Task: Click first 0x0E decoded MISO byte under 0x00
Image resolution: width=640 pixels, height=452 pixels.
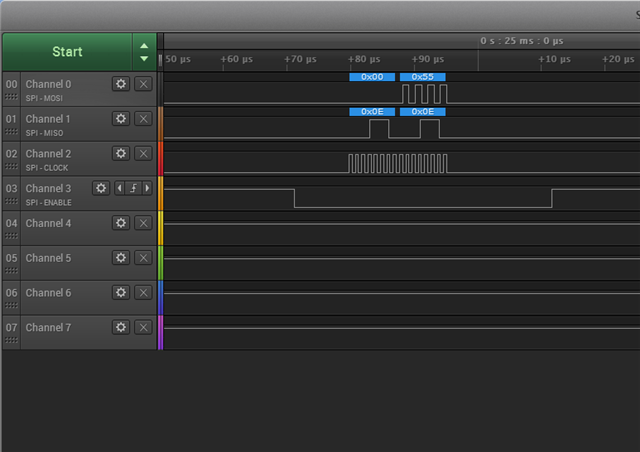Action: (x=372, y=111)
